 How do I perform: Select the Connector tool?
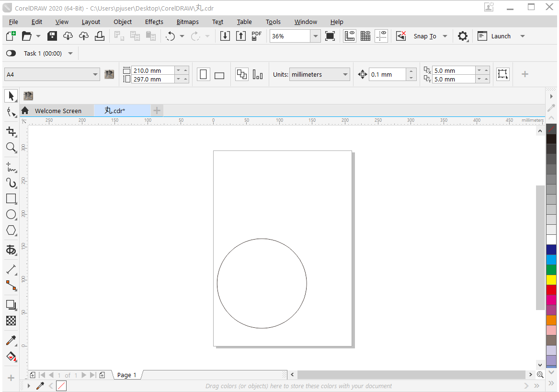(11, 285)
